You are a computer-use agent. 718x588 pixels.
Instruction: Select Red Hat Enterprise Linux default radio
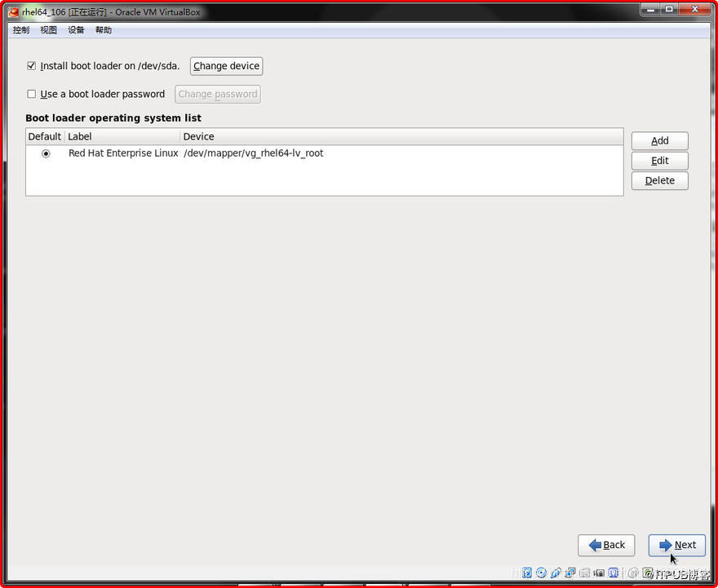(46, 153)
